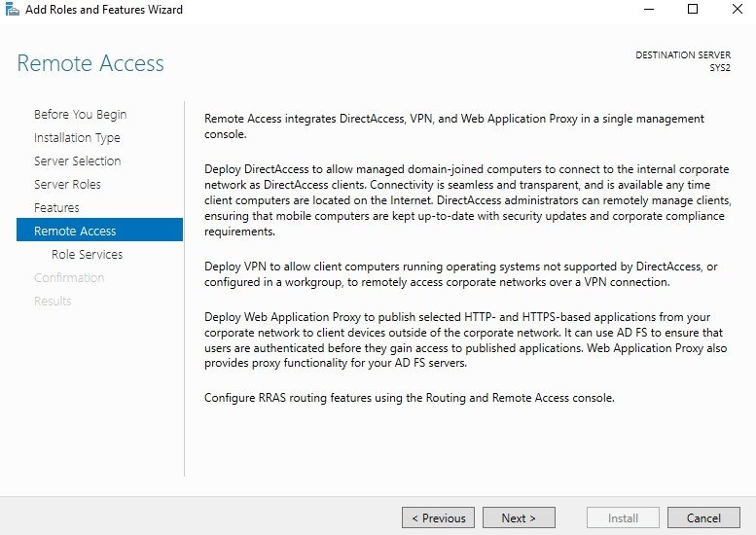Click the 'Deploy Web Application Proxy' paragraph

pyautogui.click(x=466, y=339)
